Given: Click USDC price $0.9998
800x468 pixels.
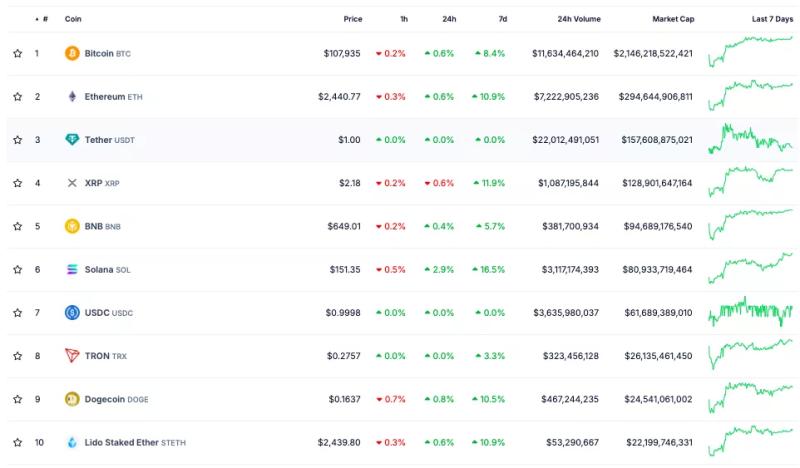Looking at the screenshot, I should [343, 312].
